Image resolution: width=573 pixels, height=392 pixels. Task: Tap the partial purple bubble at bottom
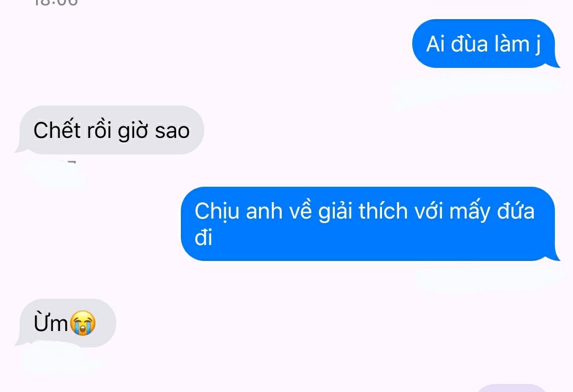(511, 388)
